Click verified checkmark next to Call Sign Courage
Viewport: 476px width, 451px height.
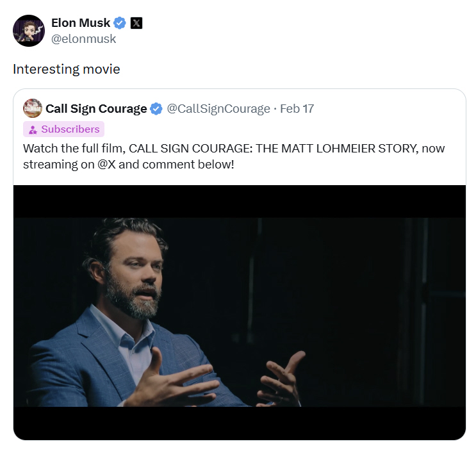156,109
